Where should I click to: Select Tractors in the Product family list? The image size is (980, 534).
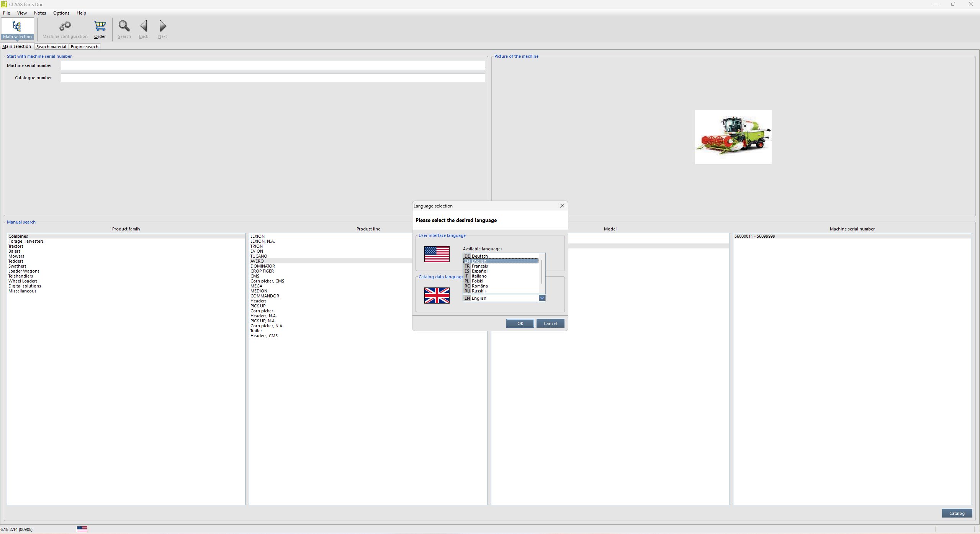pos(16,246)
